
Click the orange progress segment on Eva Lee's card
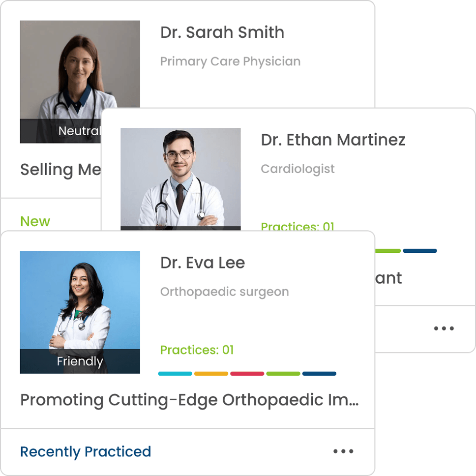211,374
